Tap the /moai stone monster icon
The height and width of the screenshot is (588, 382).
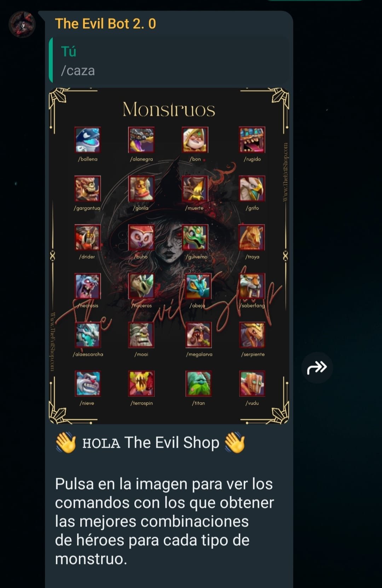click(x=141, y=335)
